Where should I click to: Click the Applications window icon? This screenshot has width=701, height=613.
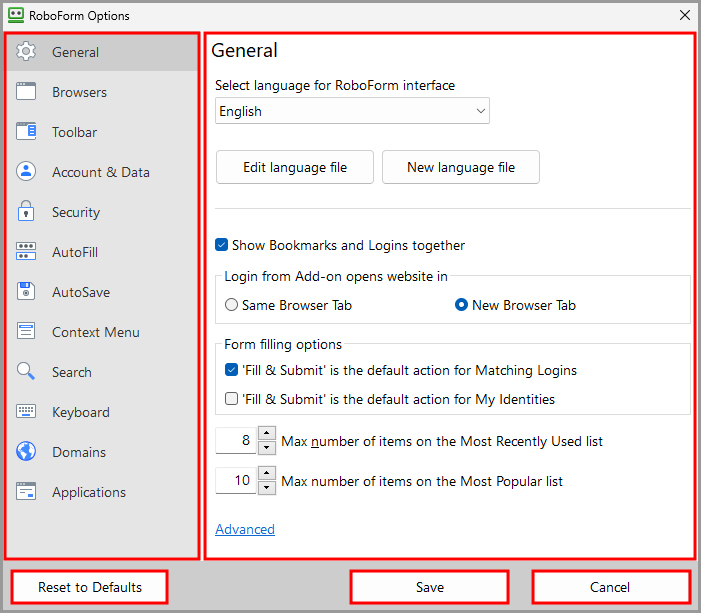click(x=26, y=491)
